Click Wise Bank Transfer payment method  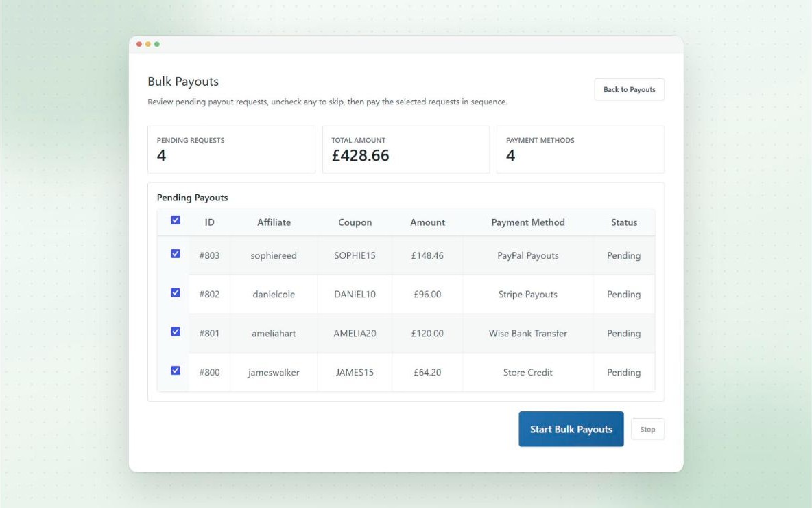(x=527, y=334)
